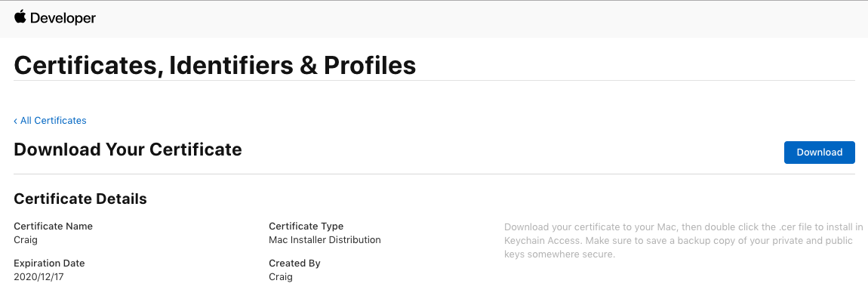
Task: Click the Certificate Type label
Action: tap(306, 227)
